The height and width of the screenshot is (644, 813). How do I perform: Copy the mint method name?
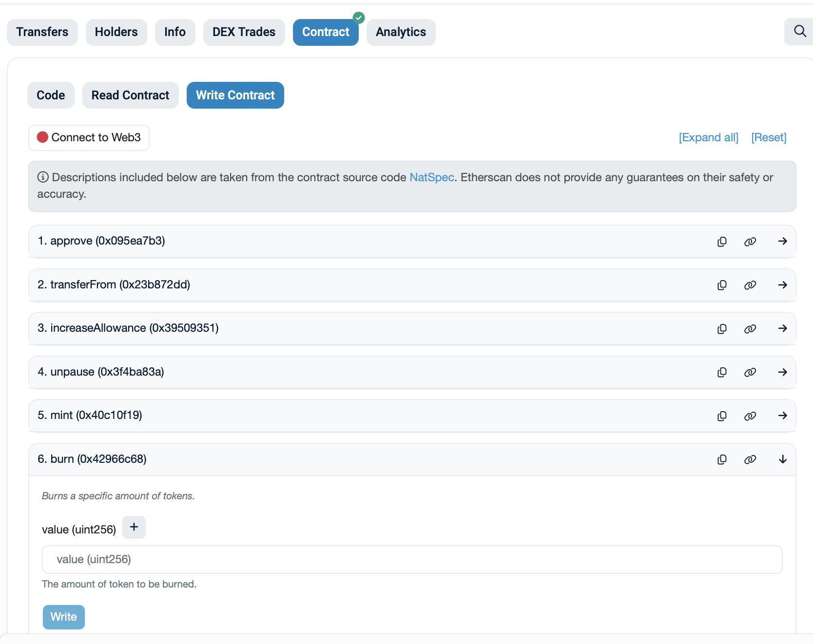722,416
